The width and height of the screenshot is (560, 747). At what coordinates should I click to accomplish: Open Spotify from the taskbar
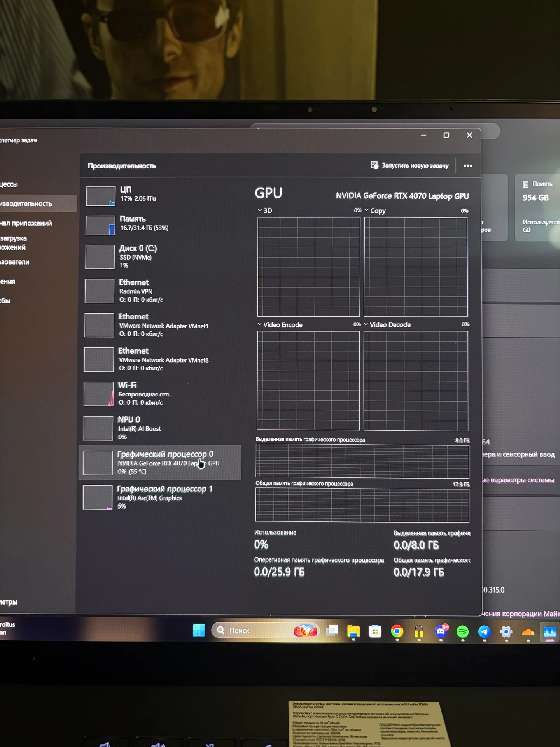(462, 631)
